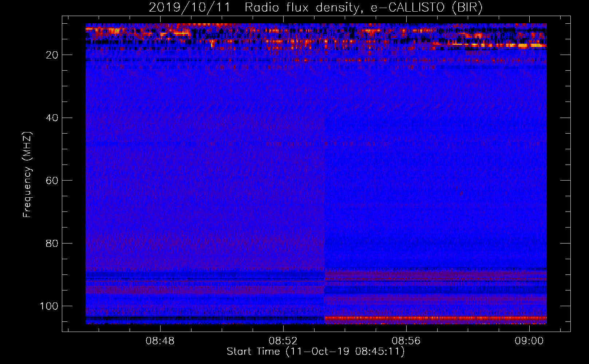The image size is (589, 364).
Task: Click the '60' frequency tick label
Action: click(52, 181)
